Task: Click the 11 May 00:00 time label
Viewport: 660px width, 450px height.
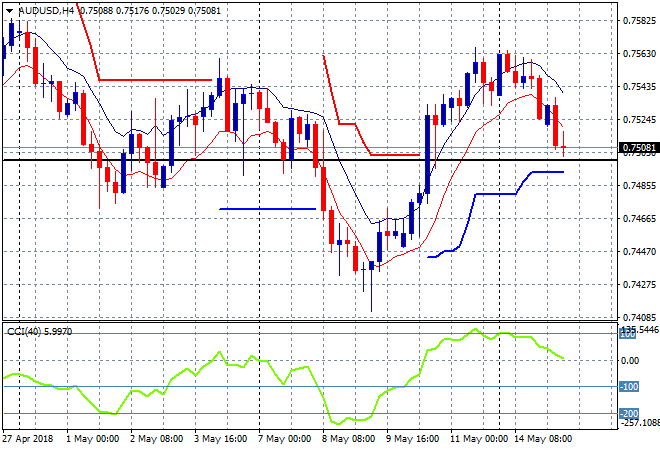Action: pyautogui.click(x=479, y=439)
